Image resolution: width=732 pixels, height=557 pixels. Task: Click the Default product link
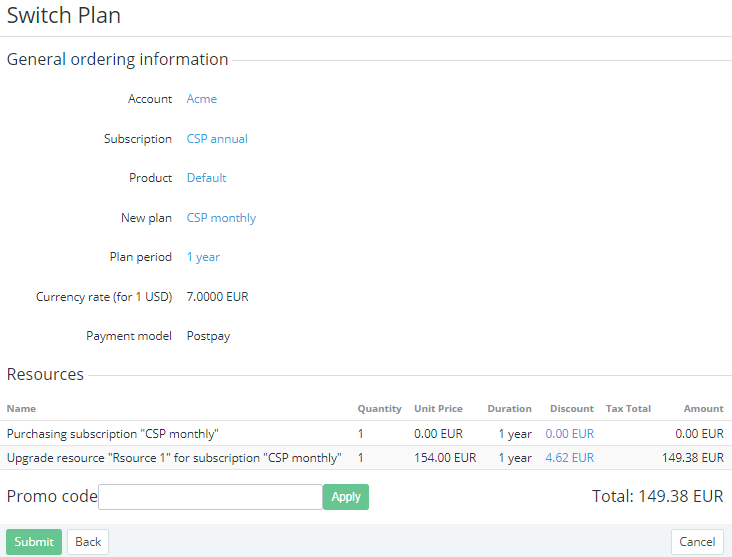(206, 178)
